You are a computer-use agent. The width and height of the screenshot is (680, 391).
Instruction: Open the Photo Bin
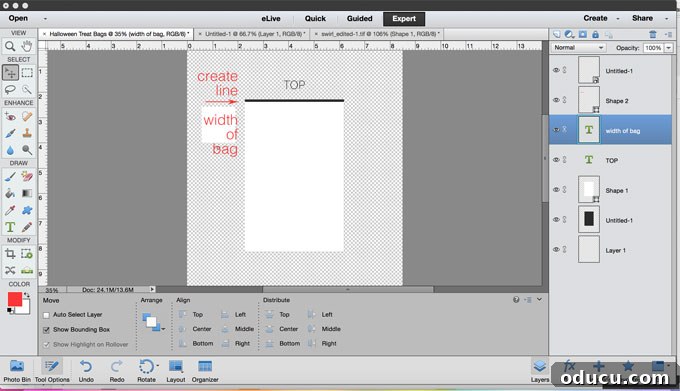pyautogui.click(x=17, y=371)
